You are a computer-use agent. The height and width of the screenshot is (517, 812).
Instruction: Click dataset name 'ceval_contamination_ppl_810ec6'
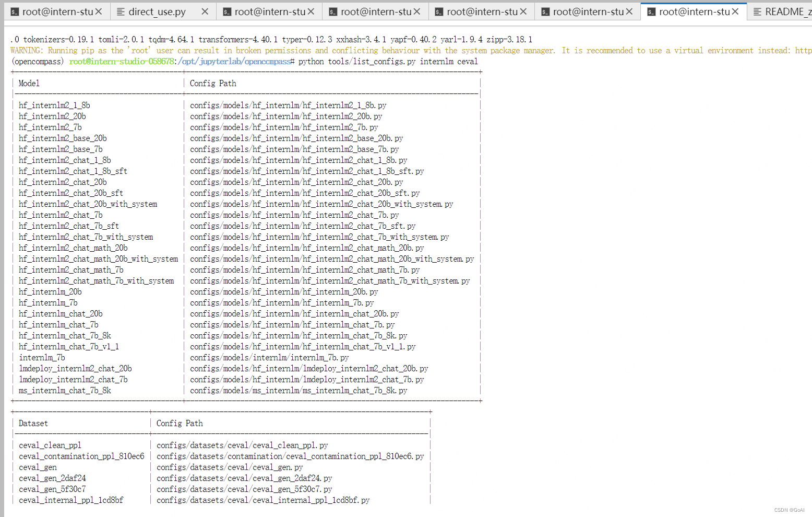tap(81, 456)
